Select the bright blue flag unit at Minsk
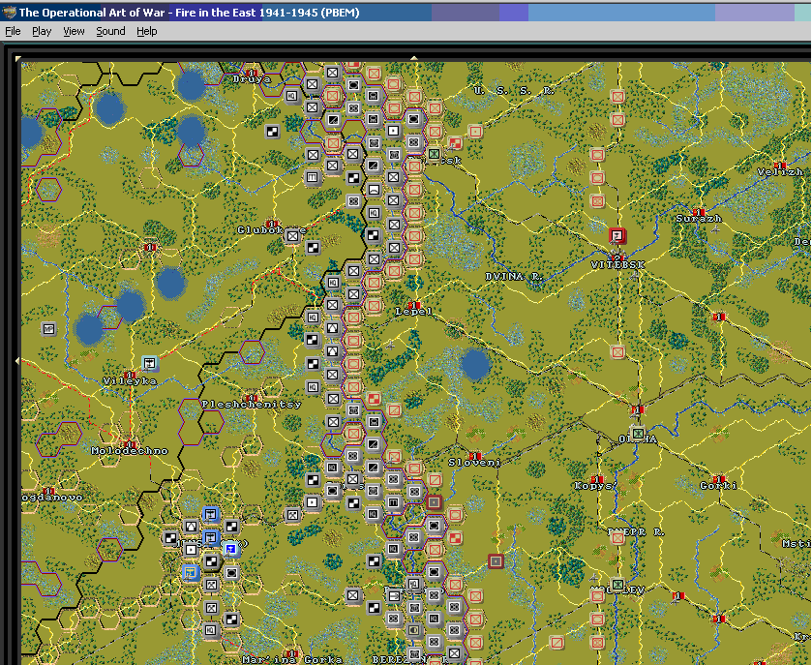The width and height of the screenshot is (812, 665). [x=231, y=549]
